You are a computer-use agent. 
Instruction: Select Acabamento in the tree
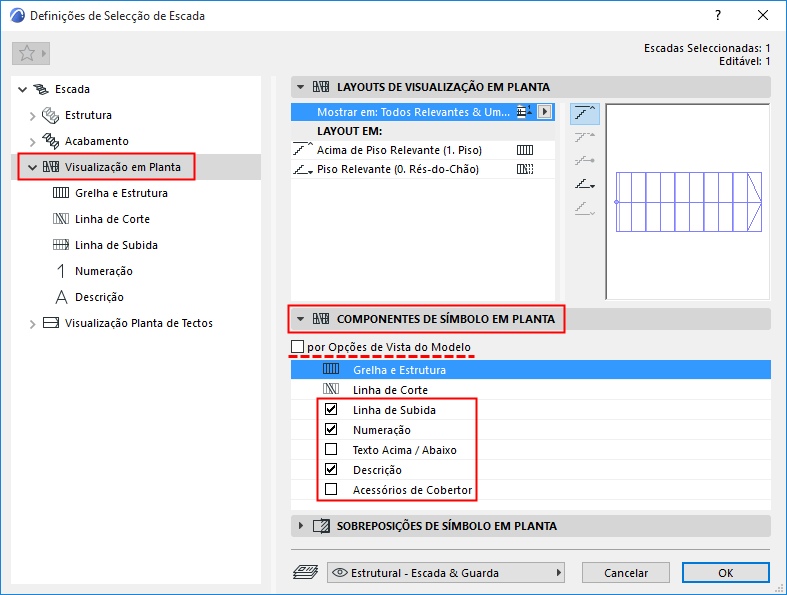click(x=97, y=141)
